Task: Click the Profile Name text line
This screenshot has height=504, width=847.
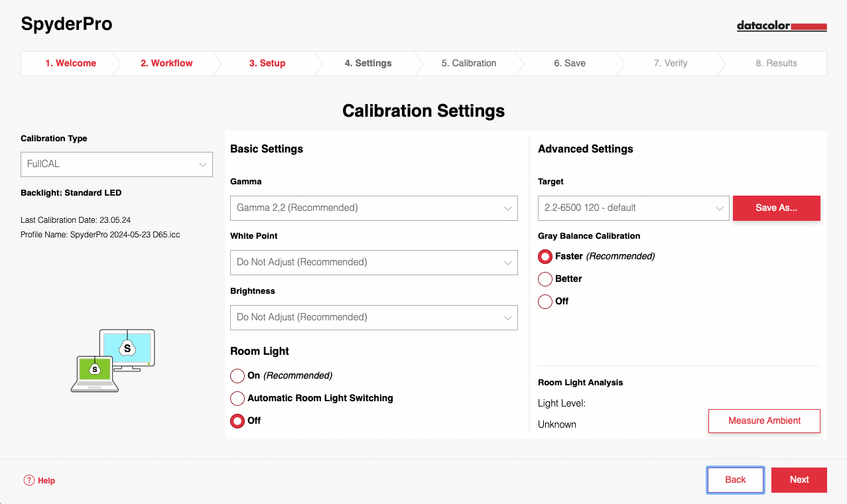Action: pyautogui.click(x=100, y=235)
